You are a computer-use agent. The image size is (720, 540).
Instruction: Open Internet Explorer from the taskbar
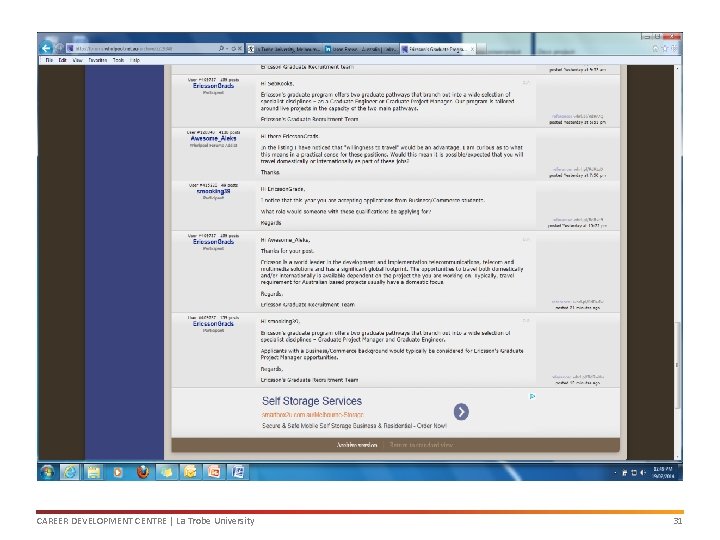[x=70, y=472]
